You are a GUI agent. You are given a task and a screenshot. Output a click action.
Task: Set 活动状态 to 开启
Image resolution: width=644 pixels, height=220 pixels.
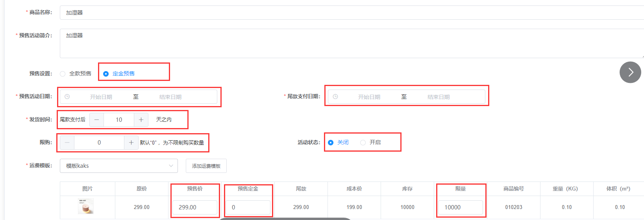click(370, 142)
